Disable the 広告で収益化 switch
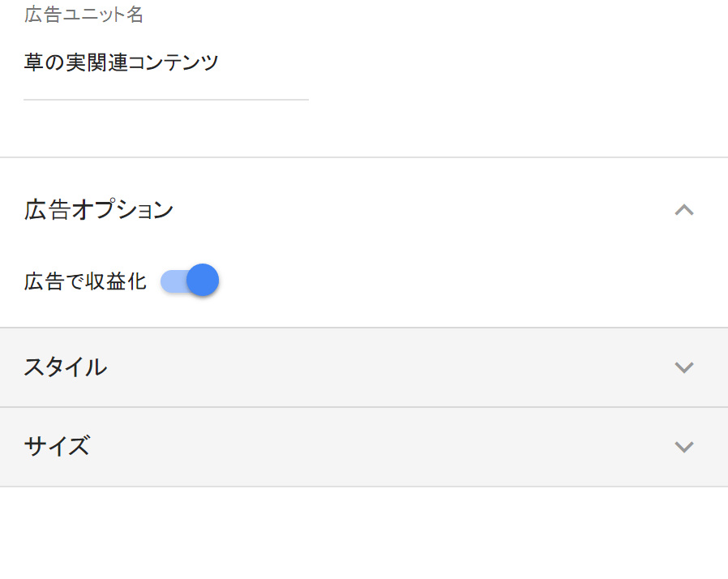Viewport: 728px width, 579px height. coord(191,281)
